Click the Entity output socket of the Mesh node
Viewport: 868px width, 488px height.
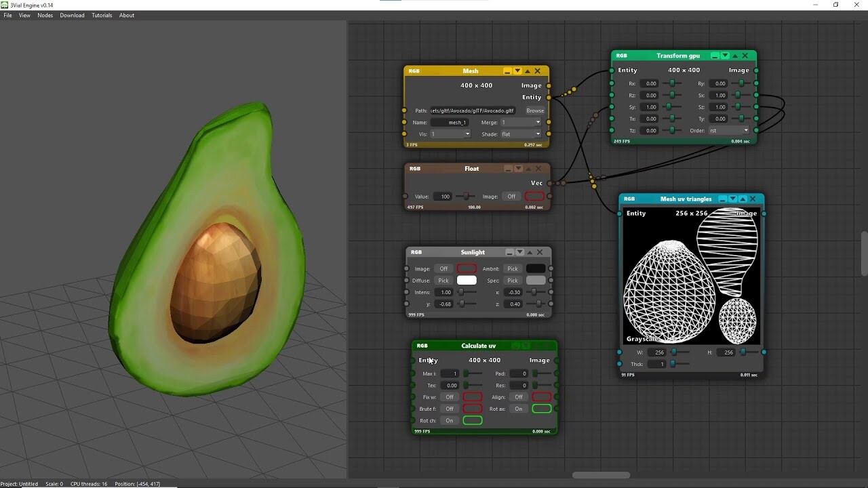click(x=549, y=97)
